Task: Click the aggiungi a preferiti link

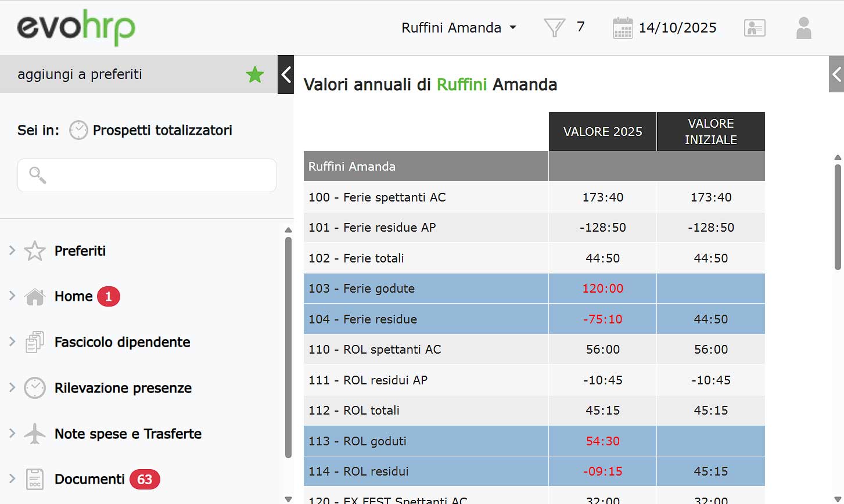Action: coord(80,74)
